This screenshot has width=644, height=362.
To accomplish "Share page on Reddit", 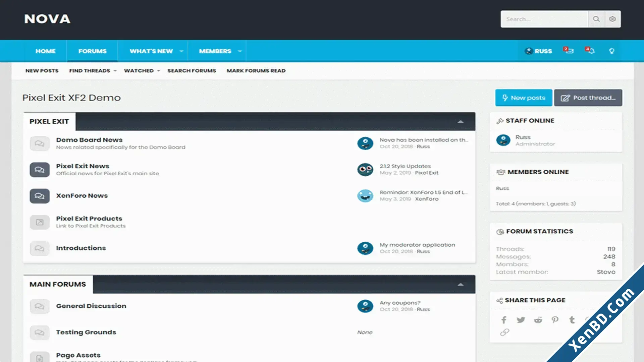I will point(538,320).
